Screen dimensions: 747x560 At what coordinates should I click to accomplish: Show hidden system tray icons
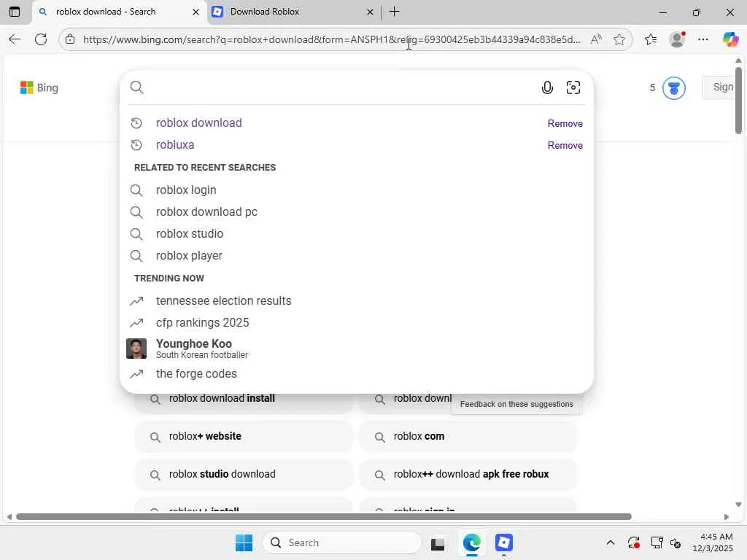tap(610, 542)
